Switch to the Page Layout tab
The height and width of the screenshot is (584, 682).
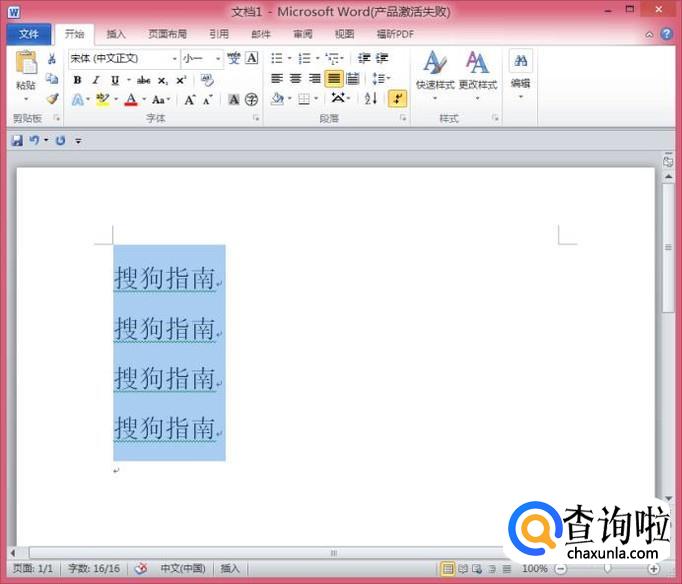167,34
